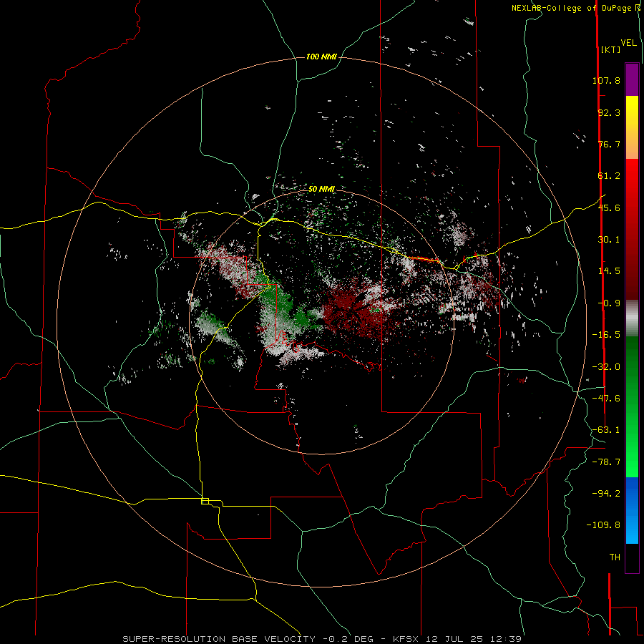This screenshot has height=644, width=644.
Task: Click the 50 NMI range ring label
Action: (x=321, y=189)
